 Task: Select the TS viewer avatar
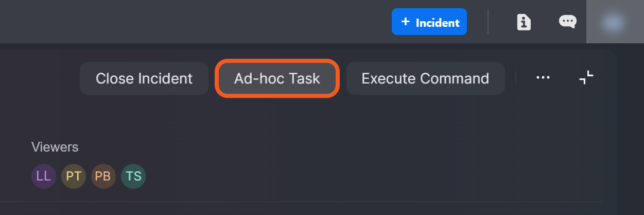(133, 176)
